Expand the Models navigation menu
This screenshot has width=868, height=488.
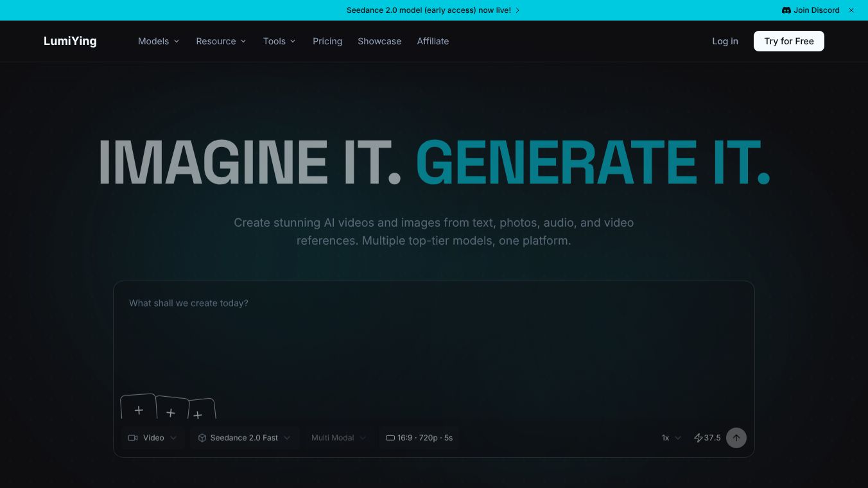[x=159, y=41]
